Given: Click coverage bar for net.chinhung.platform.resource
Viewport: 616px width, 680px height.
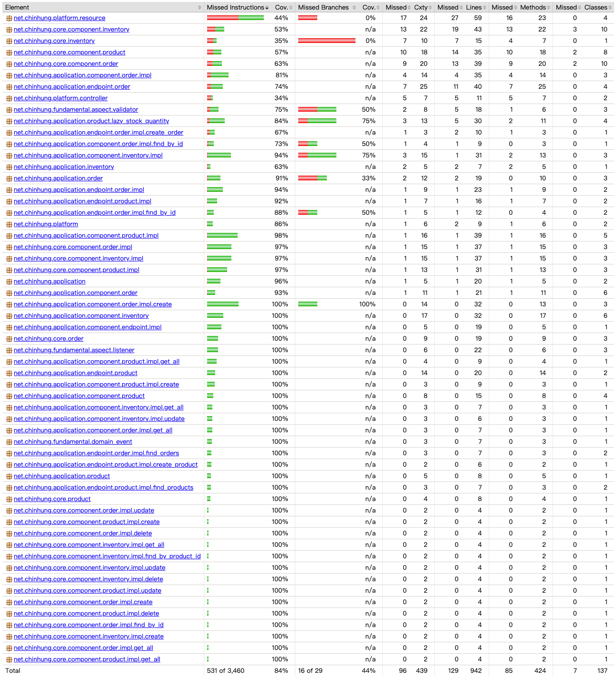Looking at the screenshot, I should click(236, 18).
